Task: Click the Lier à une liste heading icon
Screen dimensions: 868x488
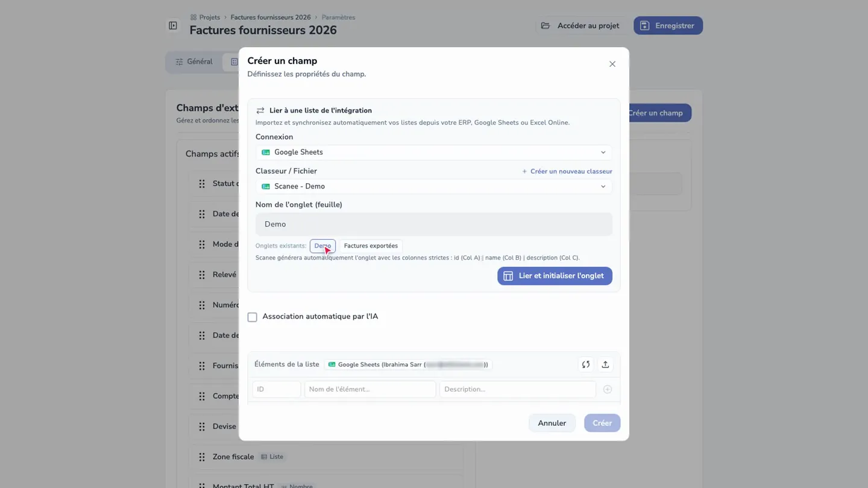Action: click(260, 111)
